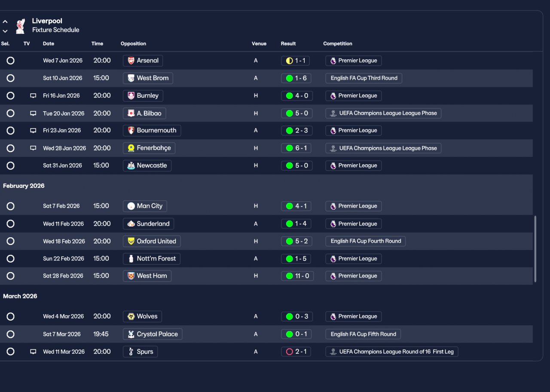The width and height of the screenshot is (550, 392).
Task: Open the 1 - 6 result against West Brom
Action: (x=296, y=78)
